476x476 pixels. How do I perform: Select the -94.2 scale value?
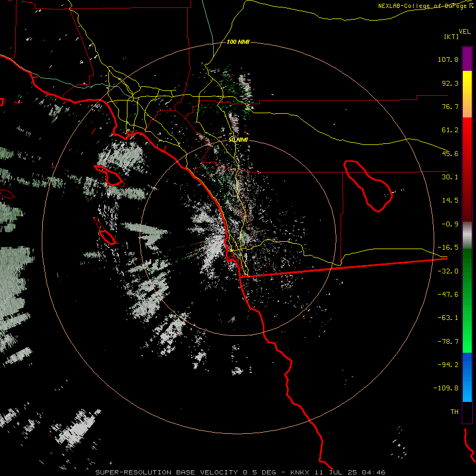pyautogui.click(x=448, y=364)
